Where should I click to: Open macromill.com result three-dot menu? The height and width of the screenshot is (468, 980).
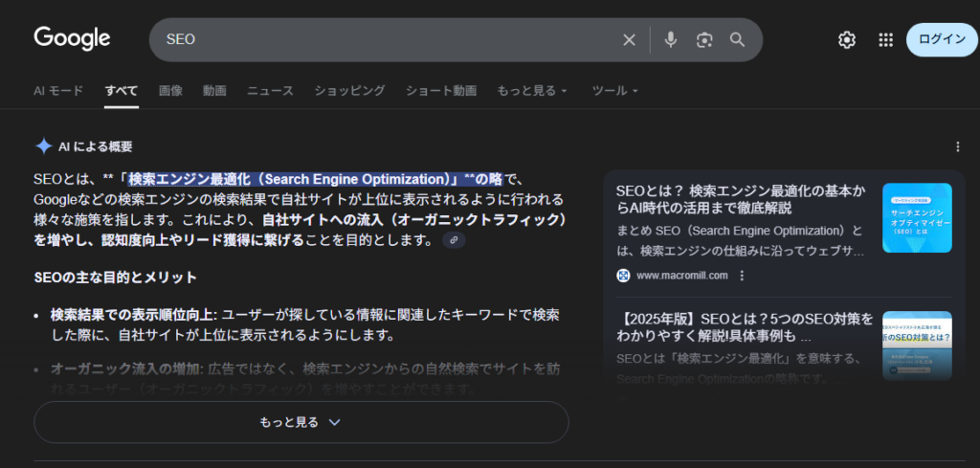tap(742, 276)
